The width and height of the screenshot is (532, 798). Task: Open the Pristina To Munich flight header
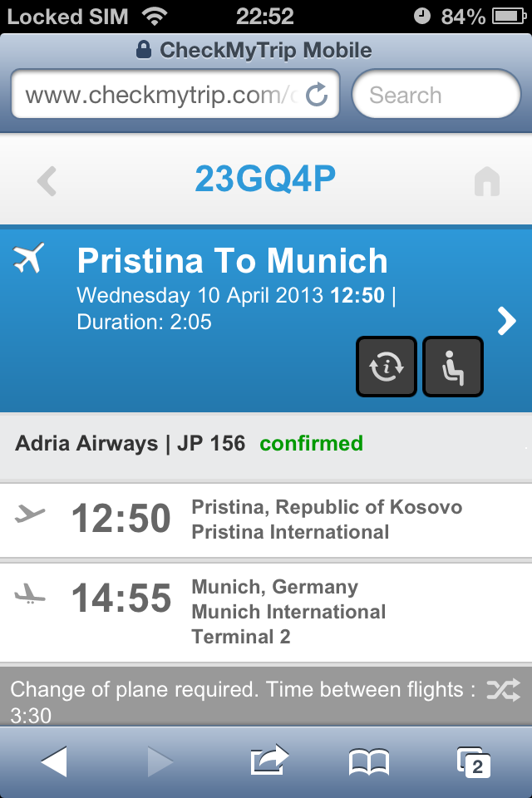[266, 318]
